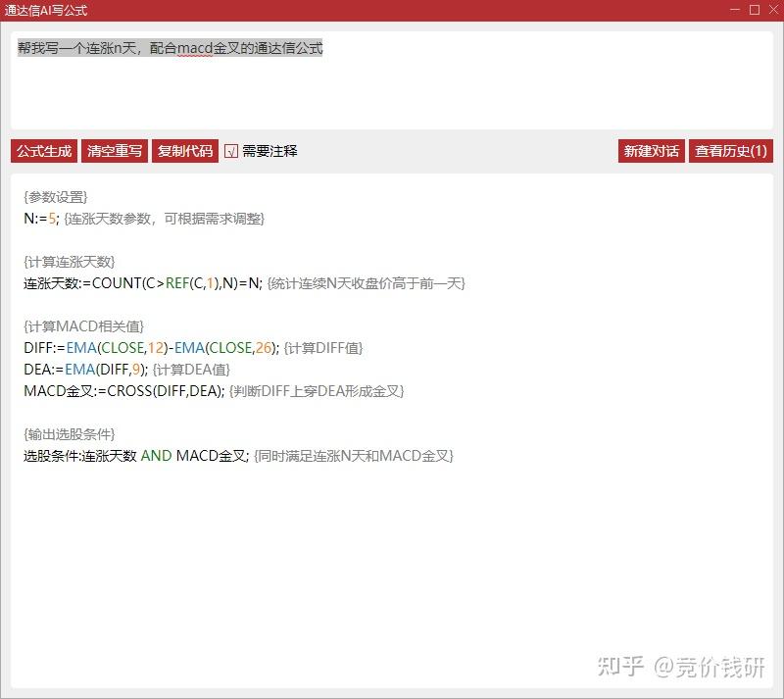Copy code with 复制代码 button
The height and width of the screenshot is (699, 784).
[185, 151]
